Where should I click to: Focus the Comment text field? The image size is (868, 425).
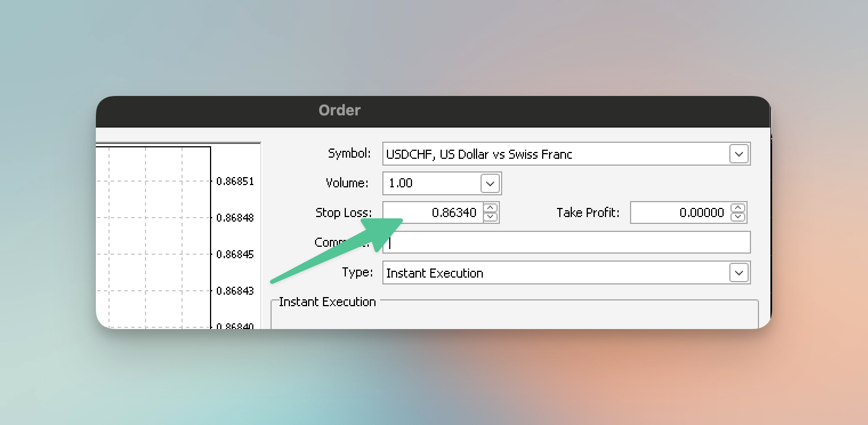coord(568,242)
